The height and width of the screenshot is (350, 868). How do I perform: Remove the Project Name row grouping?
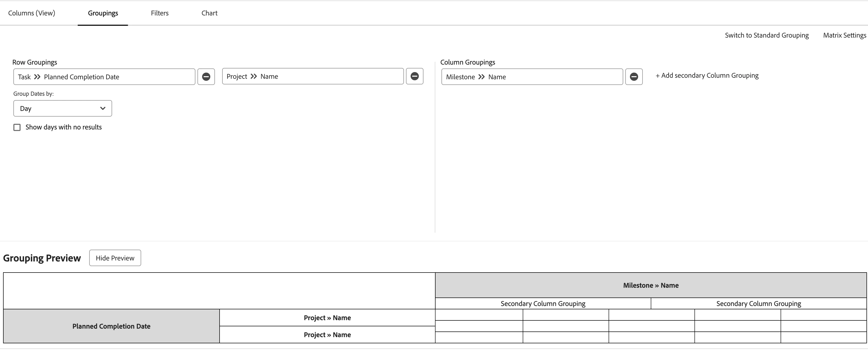pos(414,76)
